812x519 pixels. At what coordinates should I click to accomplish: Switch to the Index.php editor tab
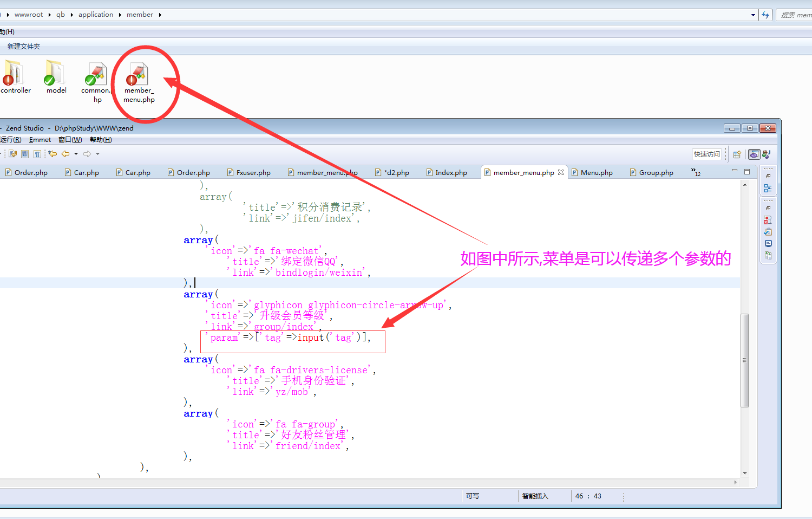450,173
